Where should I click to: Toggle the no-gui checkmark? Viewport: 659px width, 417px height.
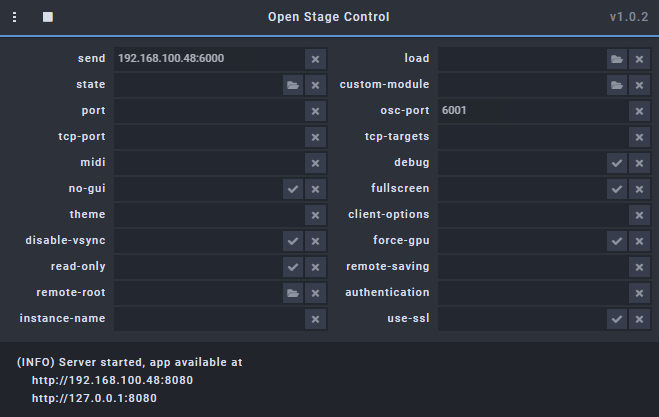(x=293, y=189)
